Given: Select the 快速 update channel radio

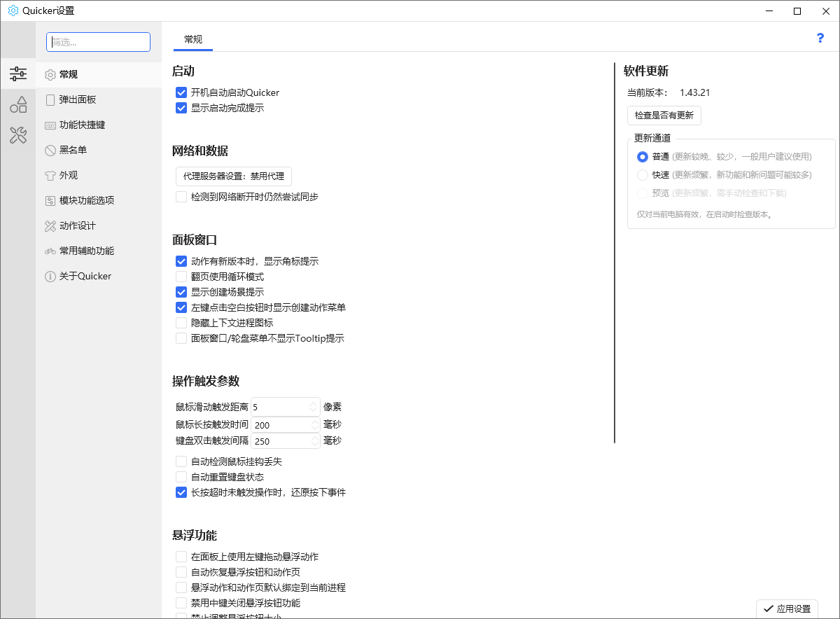Looking at the screenshot, I should pos(643,175).
